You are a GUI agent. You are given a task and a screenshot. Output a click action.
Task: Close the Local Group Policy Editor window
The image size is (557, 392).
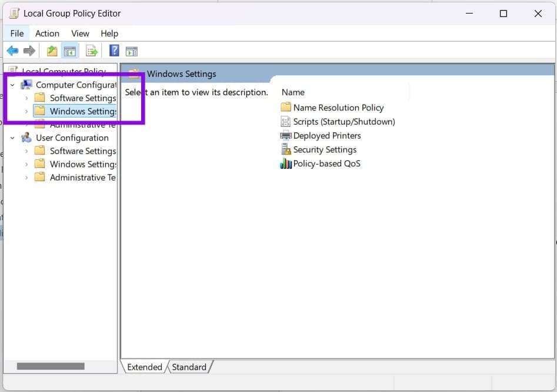tap(538, 14)
